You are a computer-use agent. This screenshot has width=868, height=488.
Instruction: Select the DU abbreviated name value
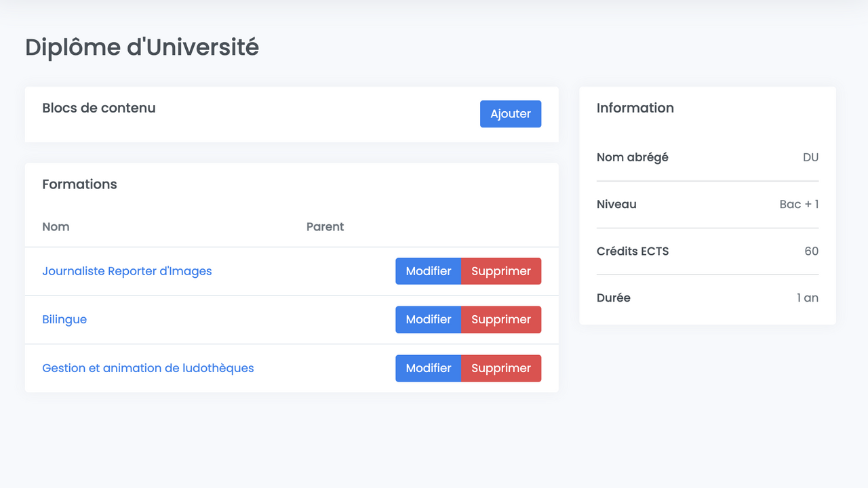[x=810, y=157]
